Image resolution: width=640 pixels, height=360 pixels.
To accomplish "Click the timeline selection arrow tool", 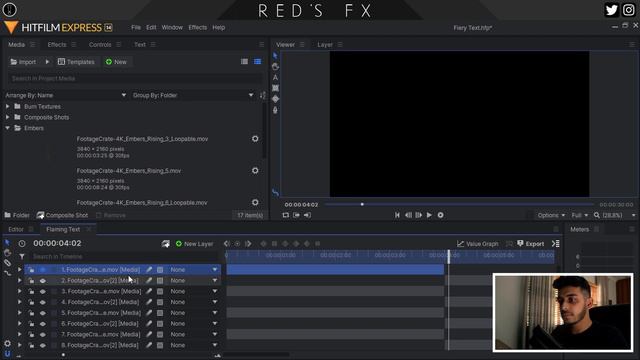I will pos(7,242).
